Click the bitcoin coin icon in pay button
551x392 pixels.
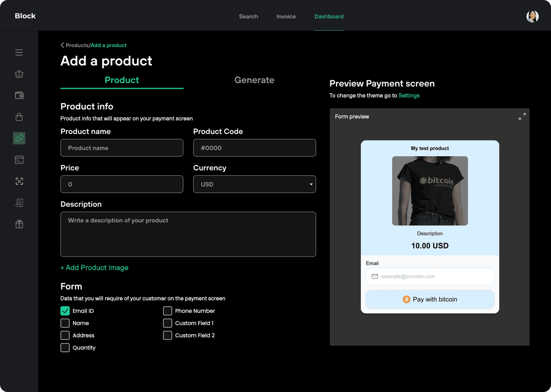pyautogui.click(x=406, y=299)
